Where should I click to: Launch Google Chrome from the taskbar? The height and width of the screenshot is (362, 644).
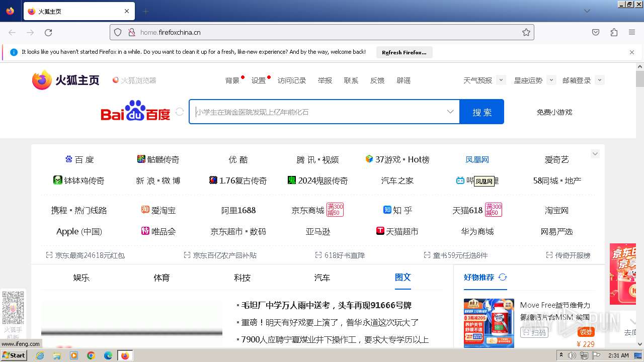tap(91, 355)
